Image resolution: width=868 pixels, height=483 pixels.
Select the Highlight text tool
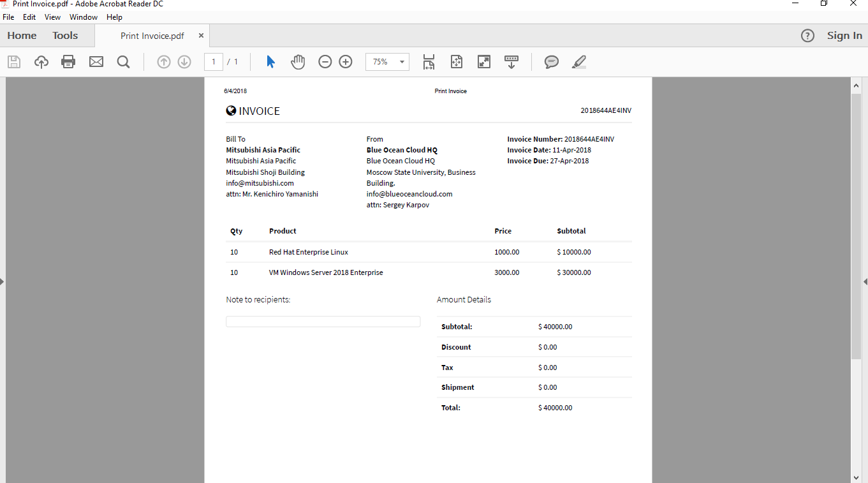tap(579, 62)
